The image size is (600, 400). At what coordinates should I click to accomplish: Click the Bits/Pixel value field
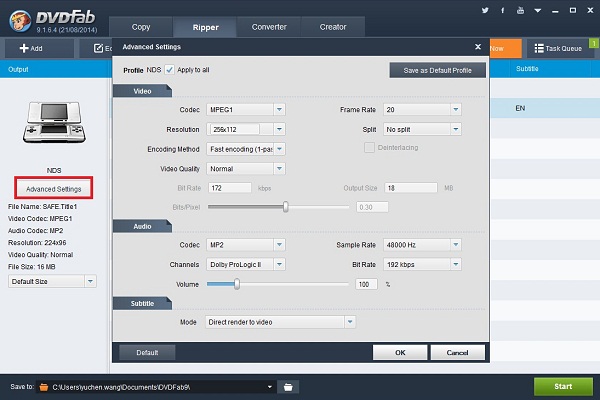(x=372, y=207)
